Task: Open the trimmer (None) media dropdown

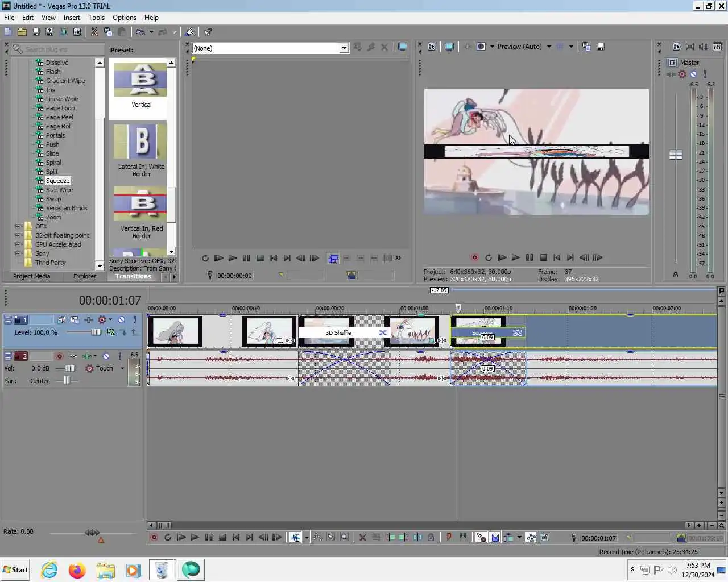Action: click(x=344, y=48)
